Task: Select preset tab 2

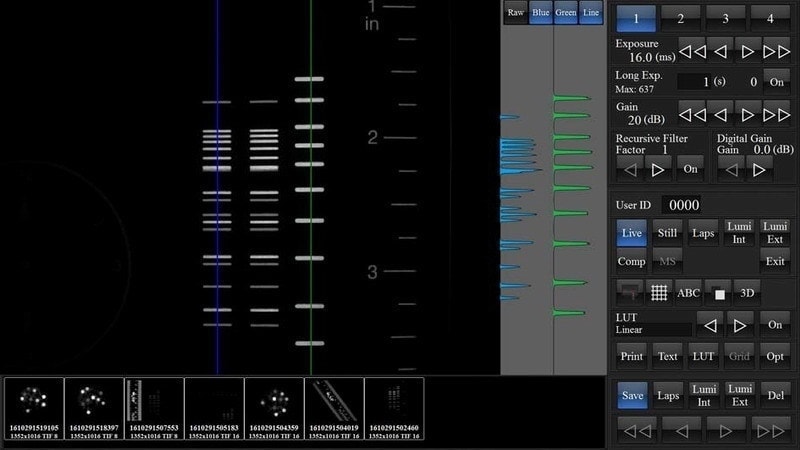Action: (x=680, y=17)
